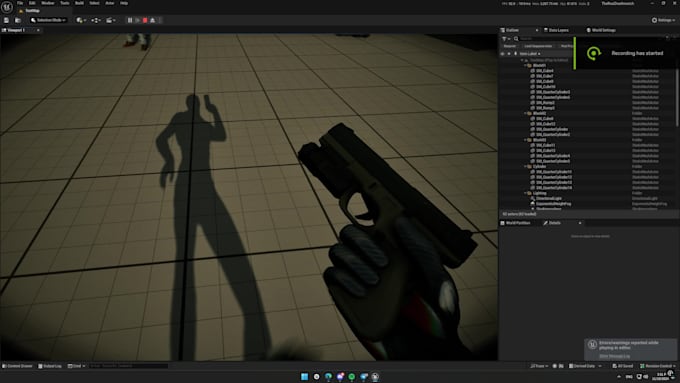Toggle the visibility column header eye icon

pyautogui.click(x=503, y=54)
